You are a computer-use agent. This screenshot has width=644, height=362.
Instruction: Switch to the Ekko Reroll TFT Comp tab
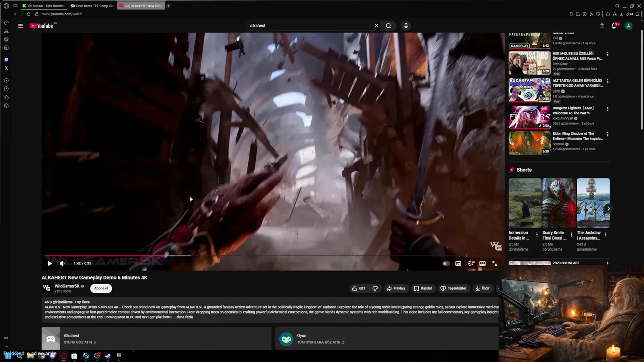[x=92, y=6]
